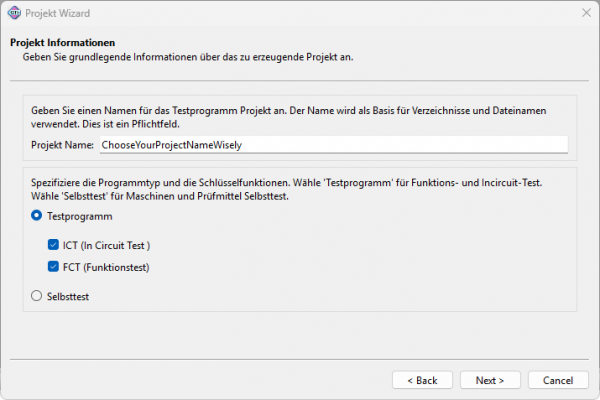Image resolution: width=600 pixels, height=400 pixels.
Task: Go to previous page with Back button
Action: 422,380
